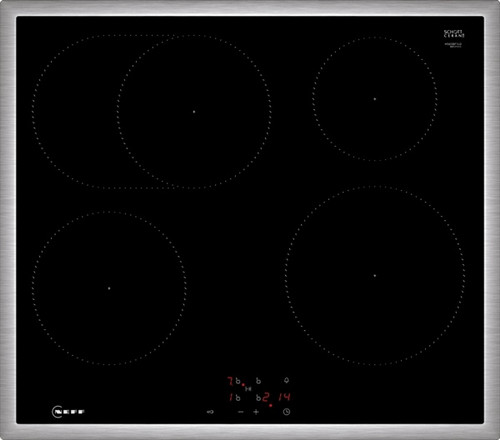Click the center dot of the largest round zone
500x440 pixels.
[375, 276]
